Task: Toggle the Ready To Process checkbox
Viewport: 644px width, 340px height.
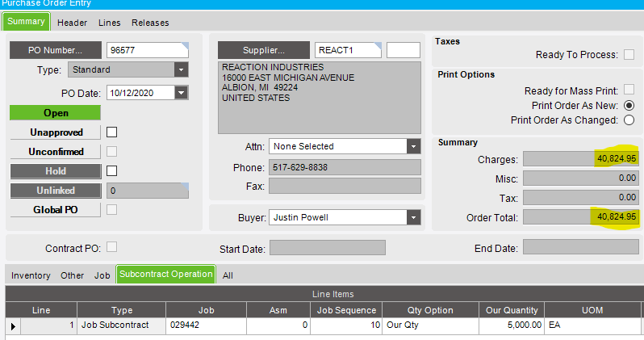Action: [x=629, y=54]
